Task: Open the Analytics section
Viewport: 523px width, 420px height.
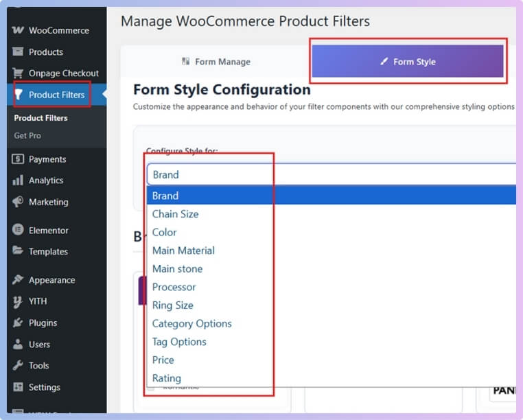Action: click(57, 180)
